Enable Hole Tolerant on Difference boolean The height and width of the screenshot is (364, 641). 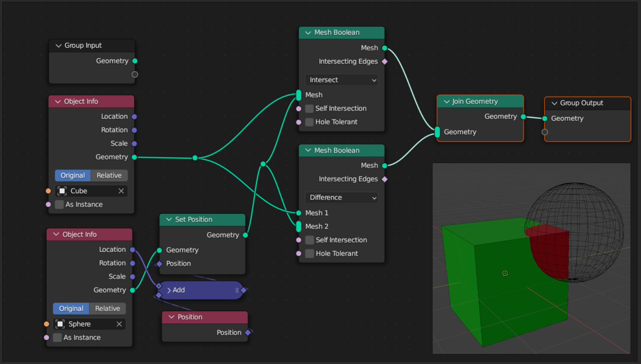[x=310, y=253]
